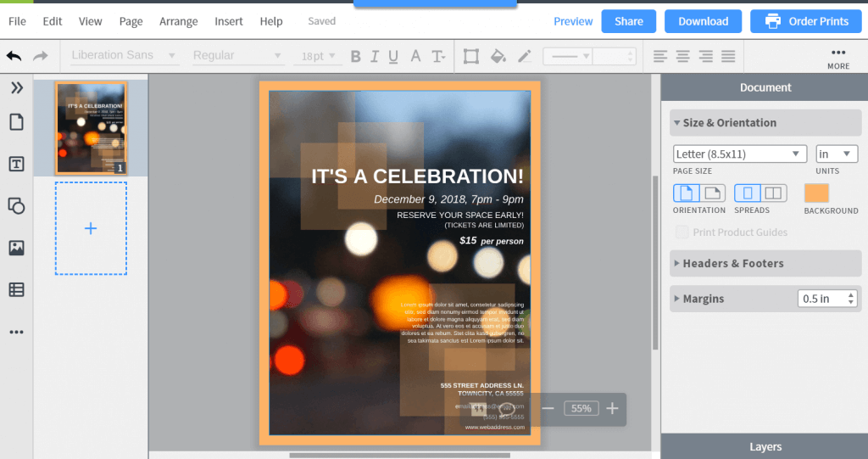Select the line color pencil tool
Screen dimensions: 868x459
point(524,56)
